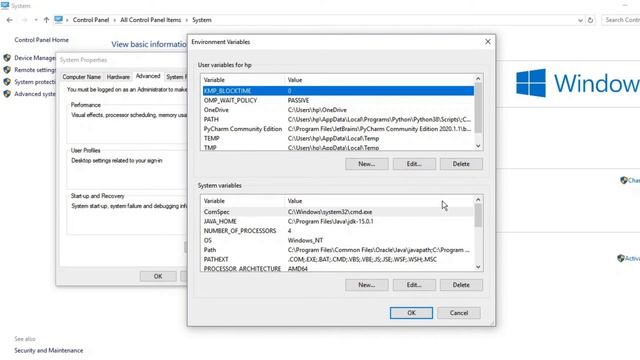The image size is (640, 360).
Task: Open Device Manager link
Action: point(35,58)
